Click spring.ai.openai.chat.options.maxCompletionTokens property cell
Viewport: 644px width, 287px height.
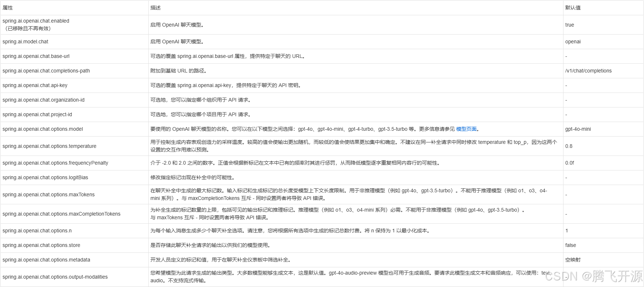click(x=74, y=214)
